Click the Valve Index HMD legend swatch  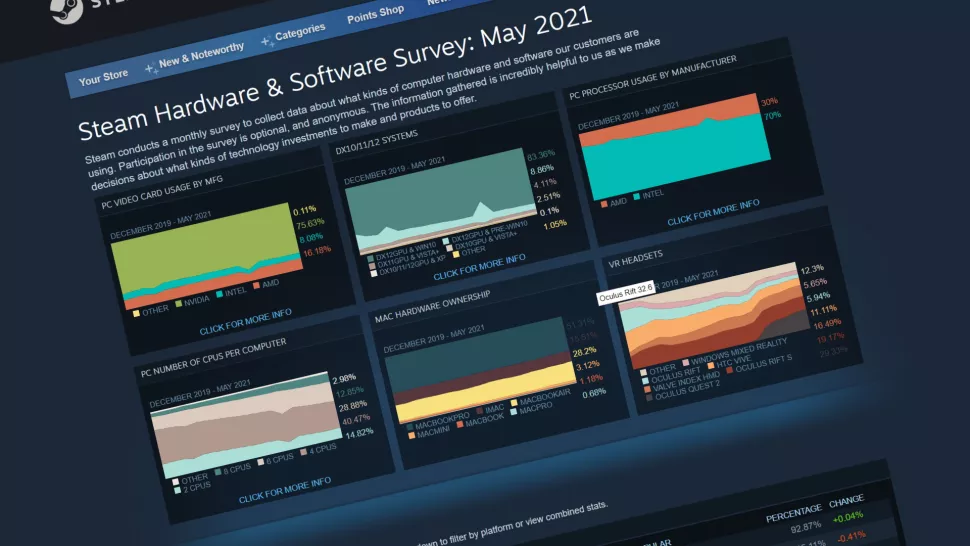647,390
